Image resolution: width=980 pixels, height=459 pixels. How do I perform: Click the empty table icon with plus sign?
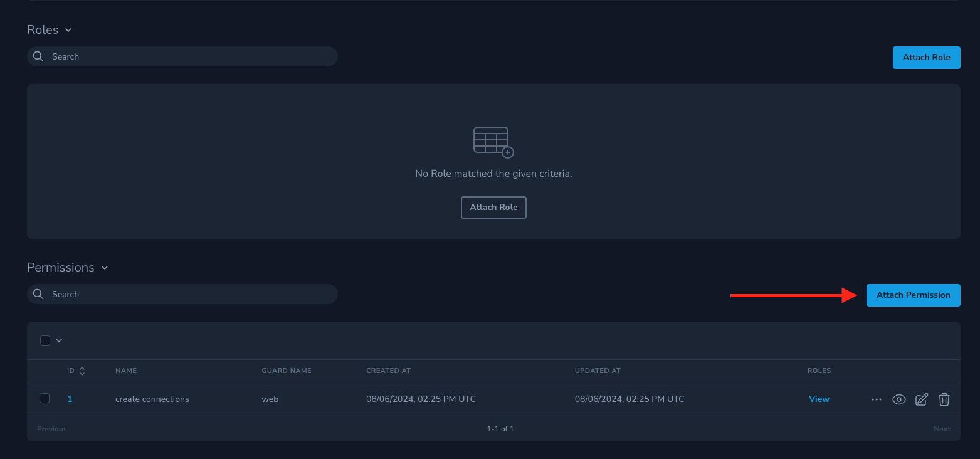(493, 142)
